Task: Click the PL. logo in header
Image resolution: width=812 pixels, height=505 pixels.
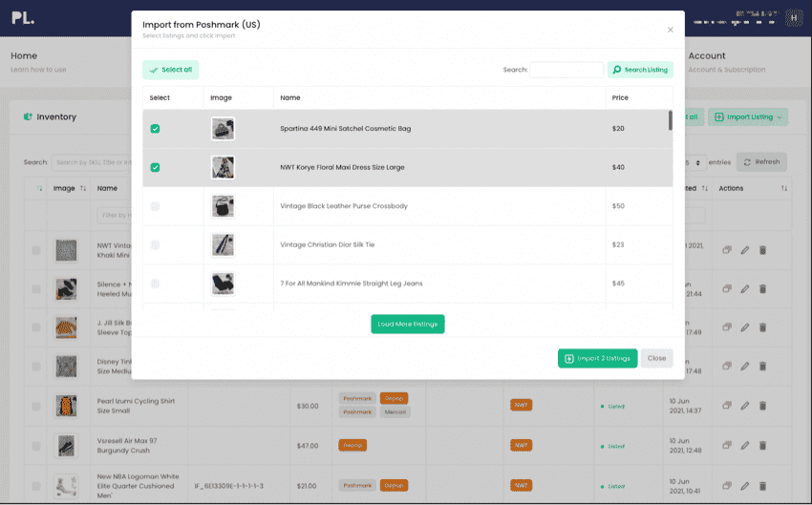Action: tap(23, 18)
